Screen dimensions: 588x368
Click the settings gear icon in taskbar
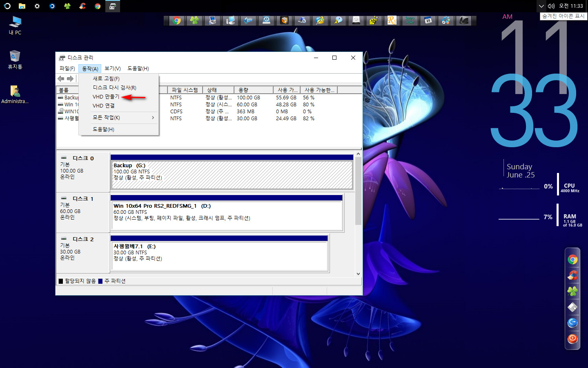[37, 6]
